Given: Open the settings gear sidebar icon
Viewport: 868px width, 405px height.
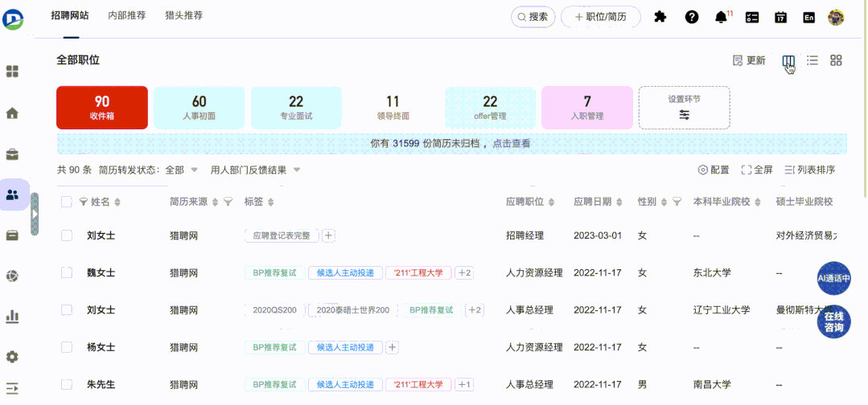Looking at the screenshot, I should click(x=12, y=357).
